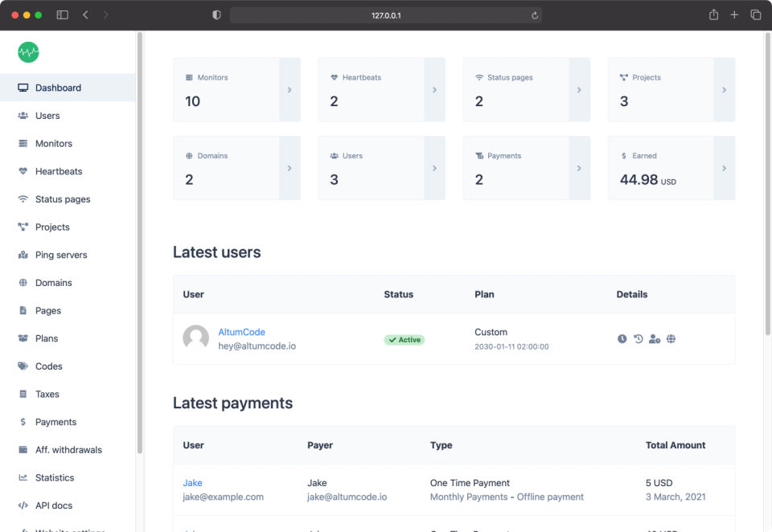Viewport: 772px width, 532px height.
Task: Open a new tab with the plus icon
Action: 734,14
